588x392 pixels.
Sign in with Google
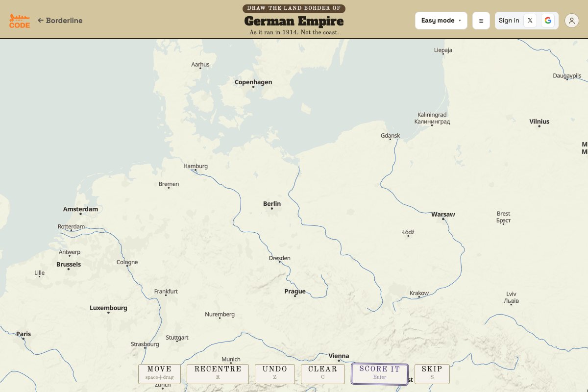click(548, 21)
